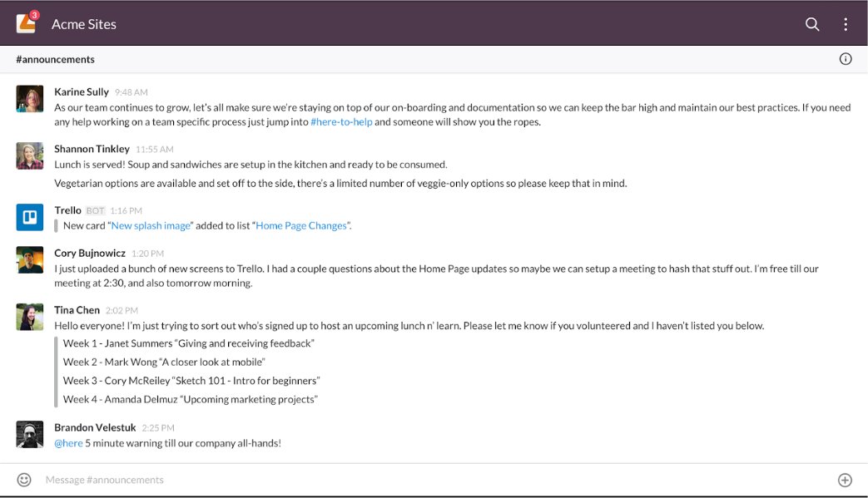View channel details via the info icon

(x=846, y=58)
